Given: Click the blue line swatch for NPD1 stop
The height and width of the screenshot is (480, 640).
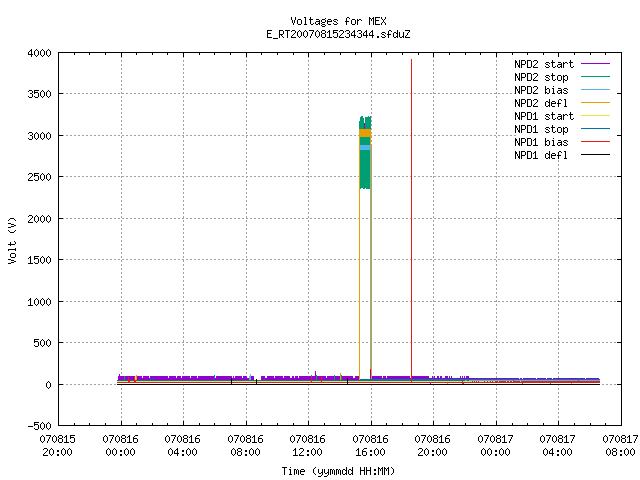Looking at the screenshot, I should [596, 129].
